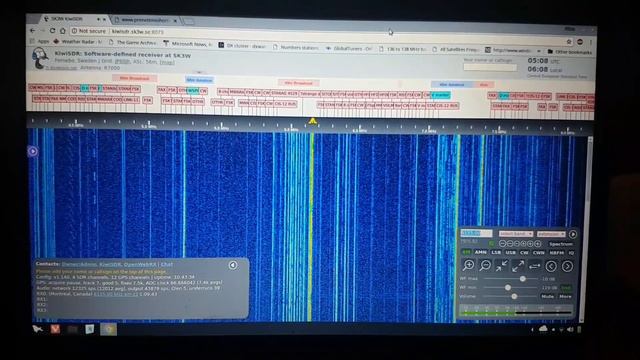Image resolution: width=640 pixels, height=360 pixels.
Task: Open the select band dropdown
Action: pyautogui.click(x=516, y=234)
